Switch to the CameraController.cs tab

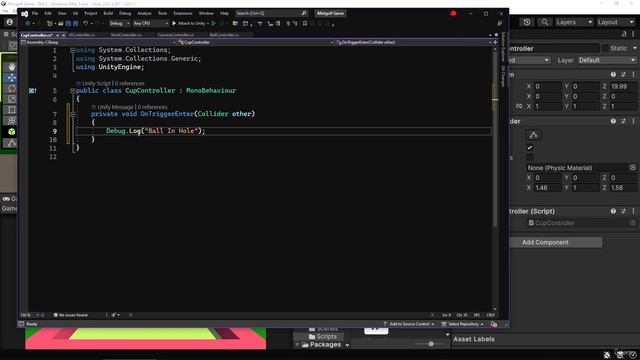point(176,35)
